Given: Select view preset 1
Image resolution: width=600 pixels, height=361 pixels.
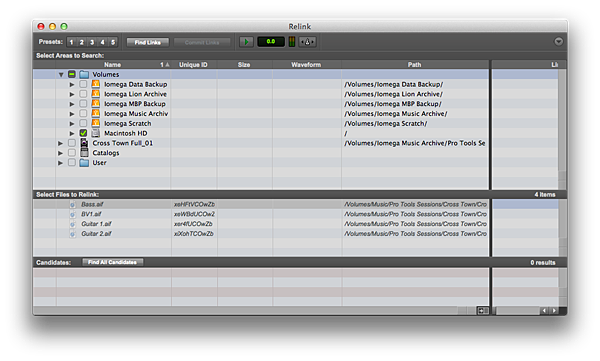Looking at the screenshot, I should (71, 42).
